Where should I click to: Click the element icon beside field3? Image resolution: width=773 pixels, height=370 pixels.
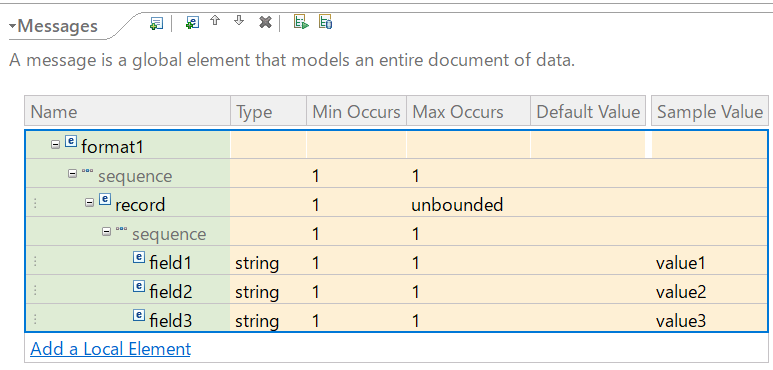(x=139, y=315)
